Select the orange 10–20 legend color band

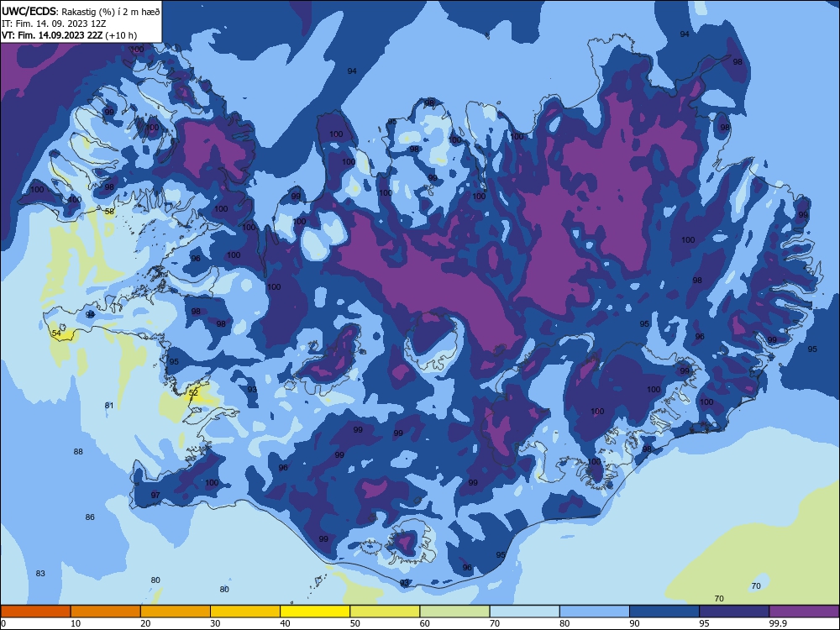(x=106, y=612)
